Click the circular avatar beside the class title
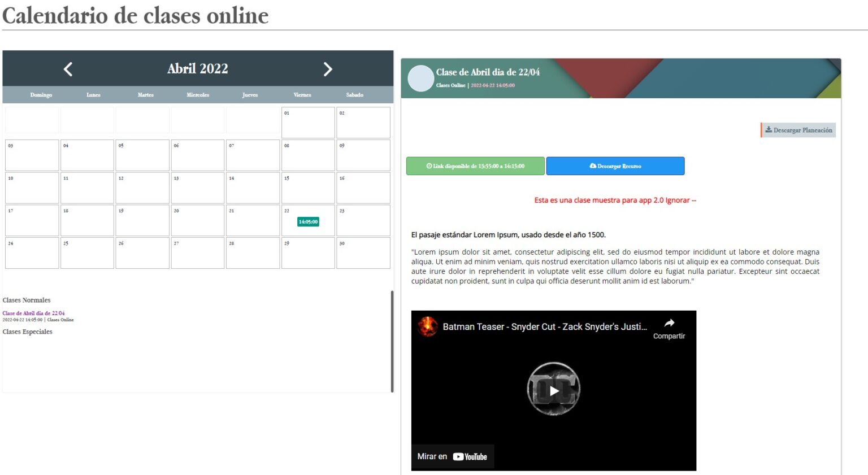The width and height of the screenshot is (868, 475). click(420, 78)
